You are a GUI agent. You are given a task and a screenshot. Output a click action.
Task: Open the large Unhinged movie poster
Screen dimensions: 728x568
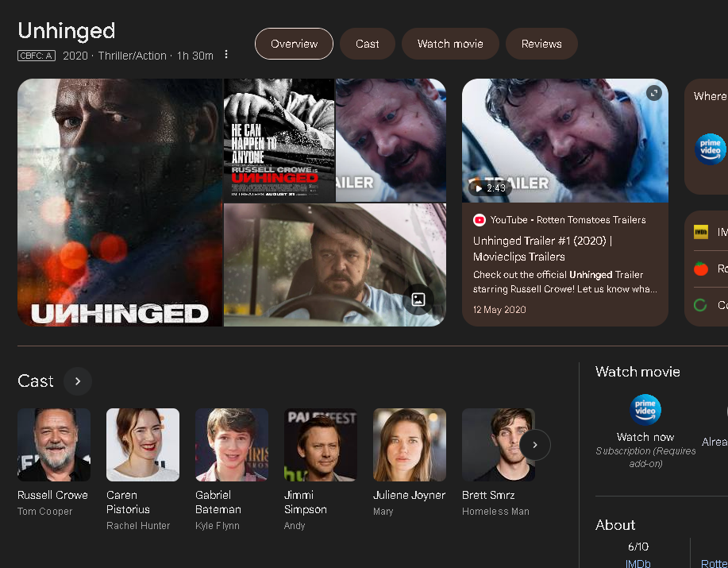pos(120,202)
